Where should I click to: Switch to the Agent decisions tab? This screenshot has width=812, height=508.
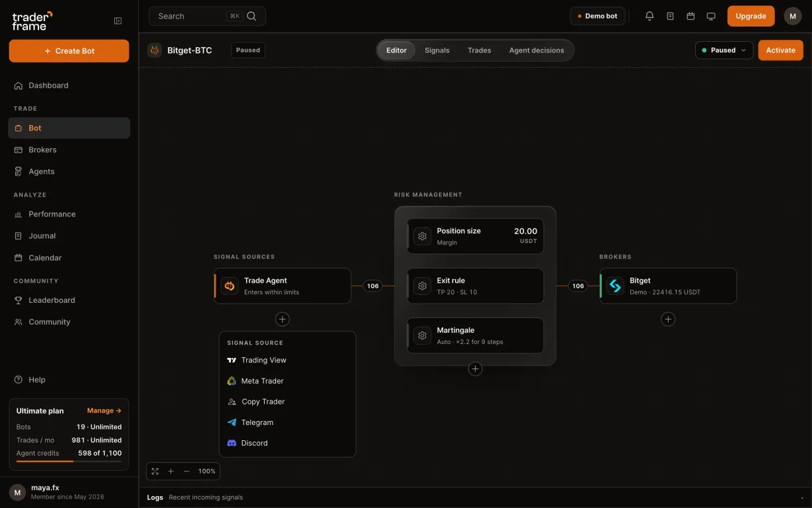pos(537,50)
